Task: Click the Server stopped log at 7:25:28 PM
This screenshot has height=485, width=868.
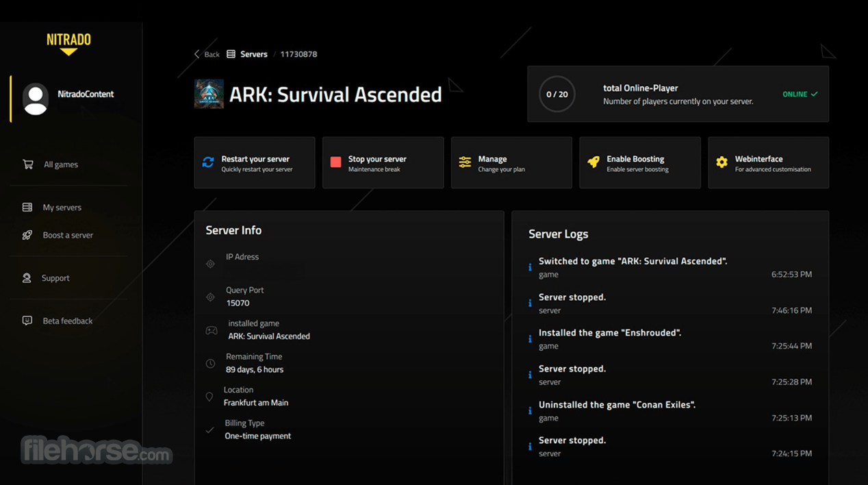Action: [x=670, y=375]
